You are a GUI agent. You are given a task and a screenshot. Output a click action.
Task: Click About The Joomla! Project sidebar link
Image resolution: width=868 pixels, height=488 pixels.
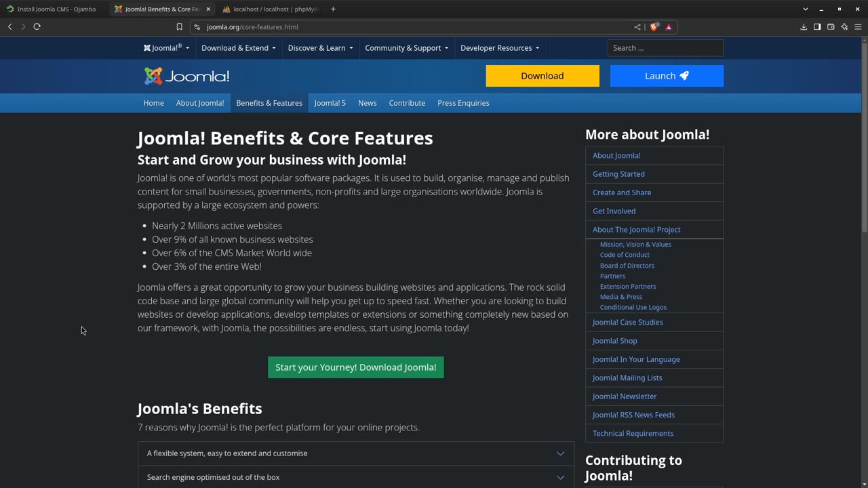[x=637, y=230]
